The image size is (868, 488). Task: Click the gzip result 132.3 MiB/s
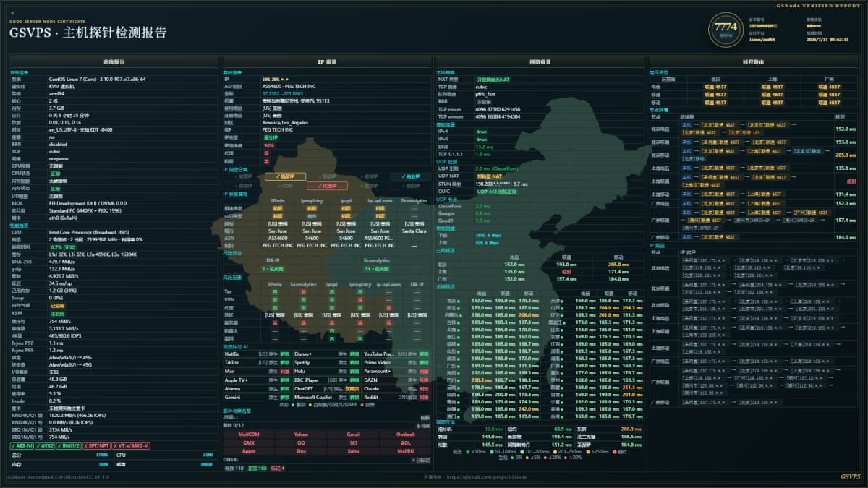tap(61, 268)
